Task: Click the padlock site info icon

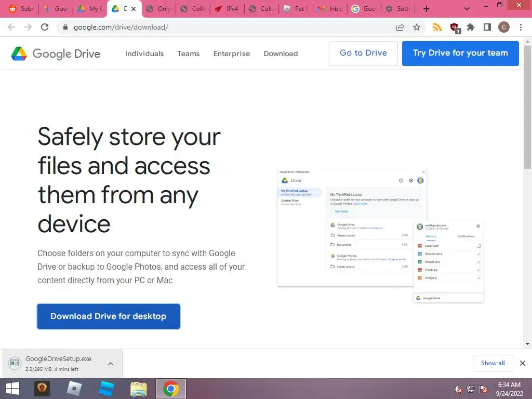Action: 65,27
